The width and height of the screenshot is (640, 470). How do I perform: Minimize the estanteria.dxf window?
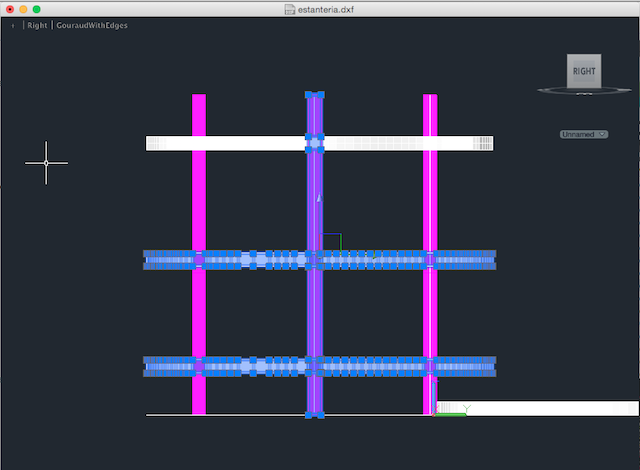(x=23, y=9)
